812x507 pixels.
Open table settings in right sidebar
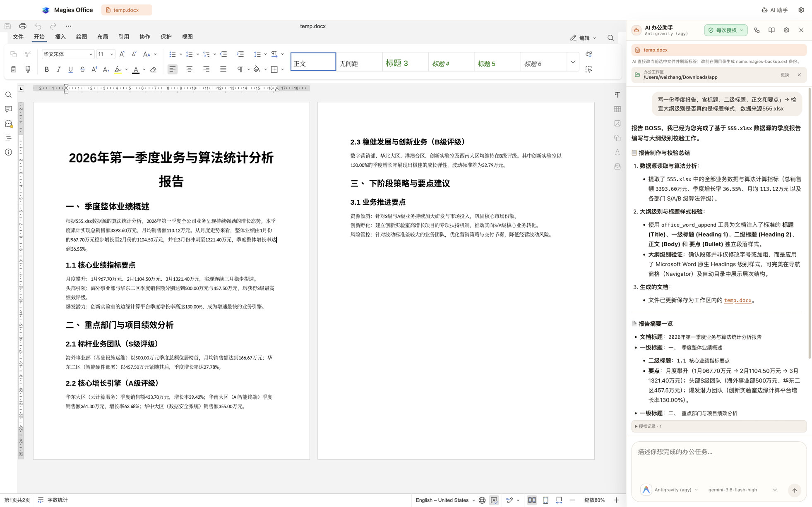[617, 109]
